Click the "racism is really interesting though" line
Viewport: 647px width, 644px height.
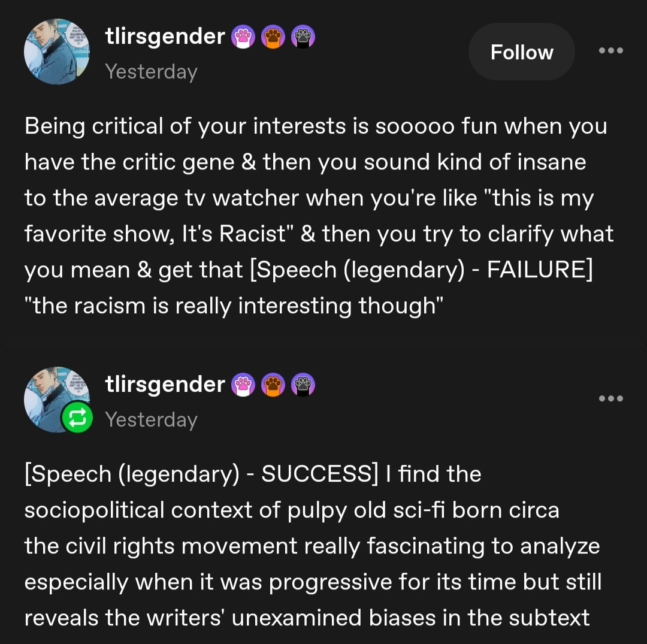(234, 306)
